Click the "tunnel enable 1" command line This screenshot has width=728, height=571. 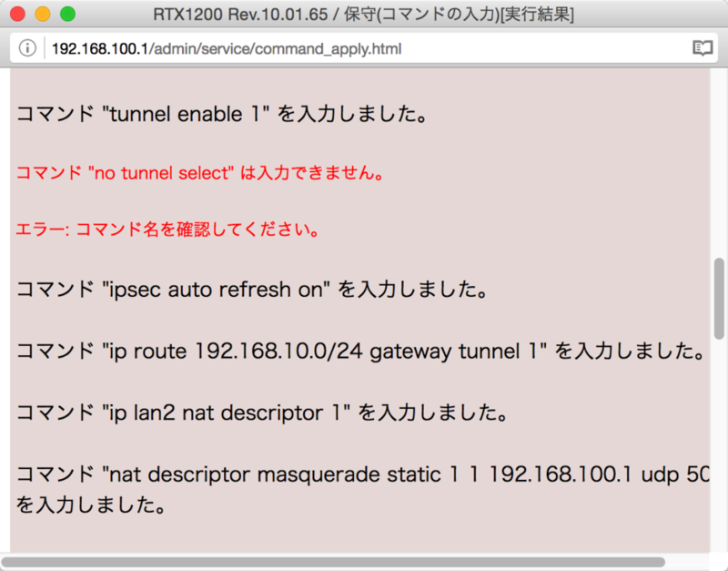point(222,115)
